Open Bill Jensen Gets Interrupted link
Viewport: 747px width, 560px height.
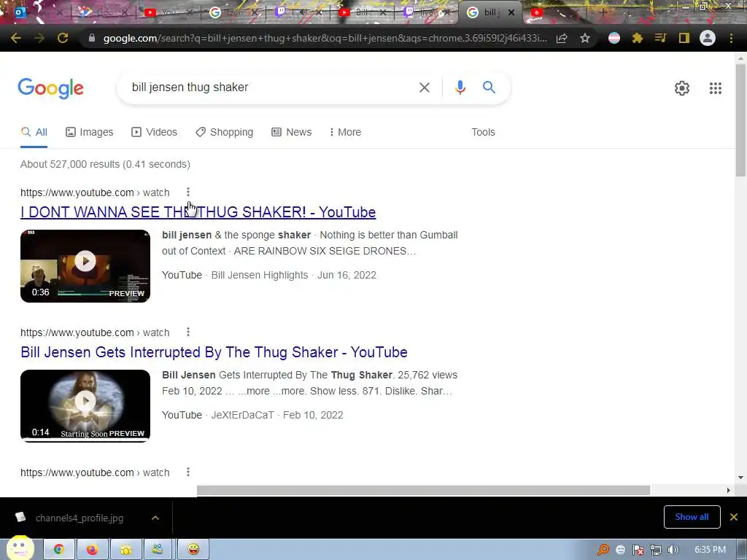coord(214,352)
